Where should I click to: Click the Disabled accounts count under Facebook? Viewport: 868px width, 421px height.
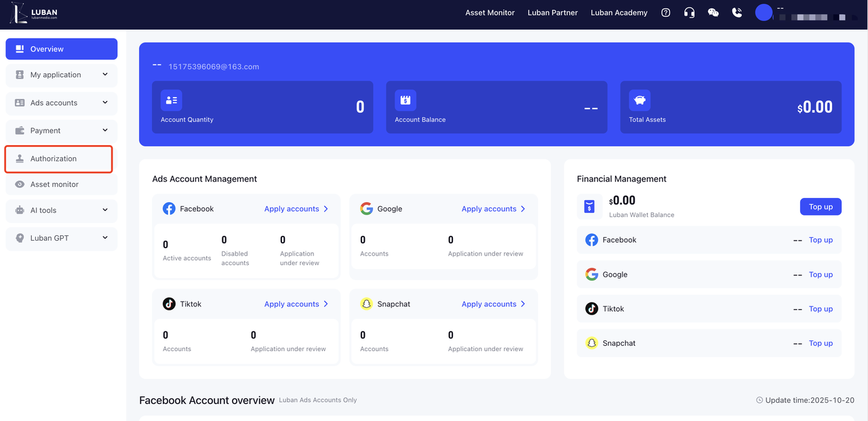[224, 239]
